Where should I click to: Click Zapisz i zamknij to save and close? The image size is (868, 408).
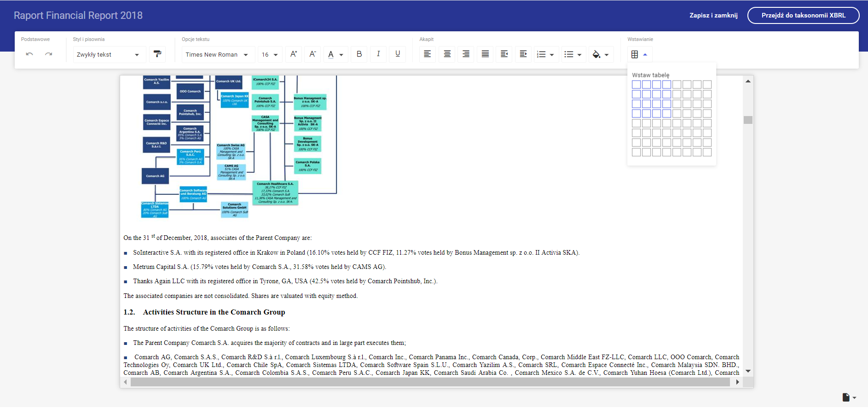(713, 15)
